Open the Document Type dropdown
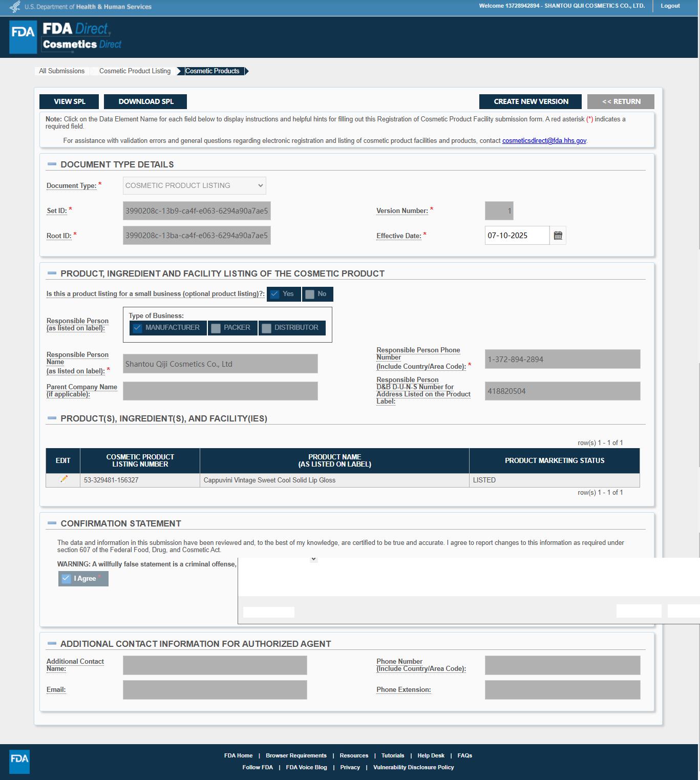The width and height of the screenshot is (700, 780). point(194,185)
